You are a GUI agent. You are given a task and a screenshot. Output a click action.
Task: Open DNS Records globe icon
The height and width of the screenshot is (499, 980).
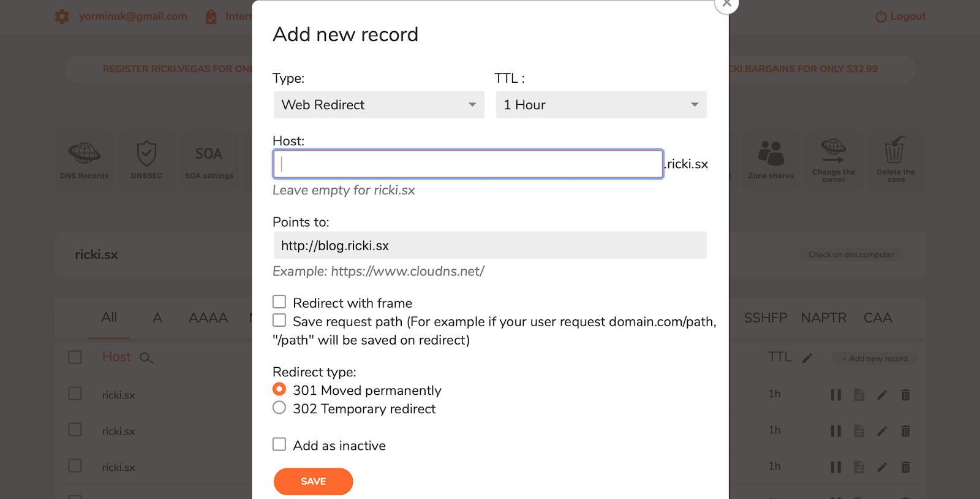click(85, 153)
